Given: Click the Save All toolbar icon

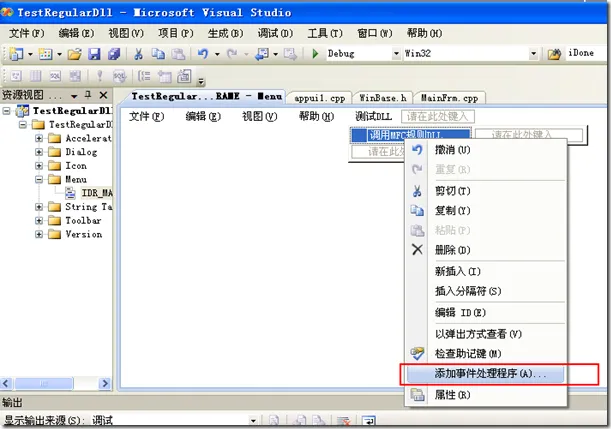Looking at the screenshot, I should (114, 54).
